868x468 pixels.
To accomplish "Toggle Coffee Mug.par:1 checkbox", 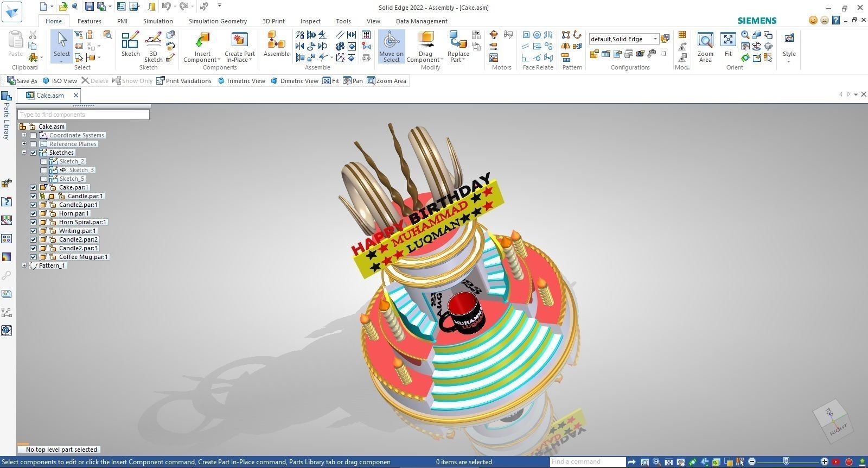I will point(34,257).
